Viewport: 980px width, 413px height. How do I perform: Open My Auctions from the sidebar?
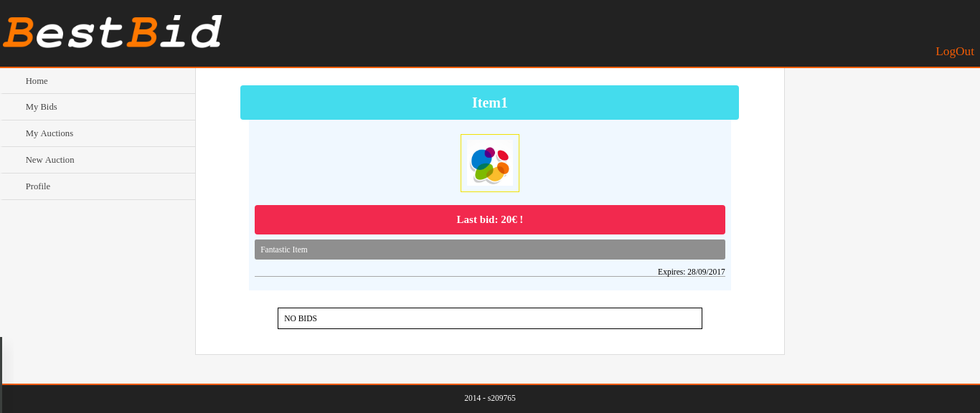coord(50,133)
